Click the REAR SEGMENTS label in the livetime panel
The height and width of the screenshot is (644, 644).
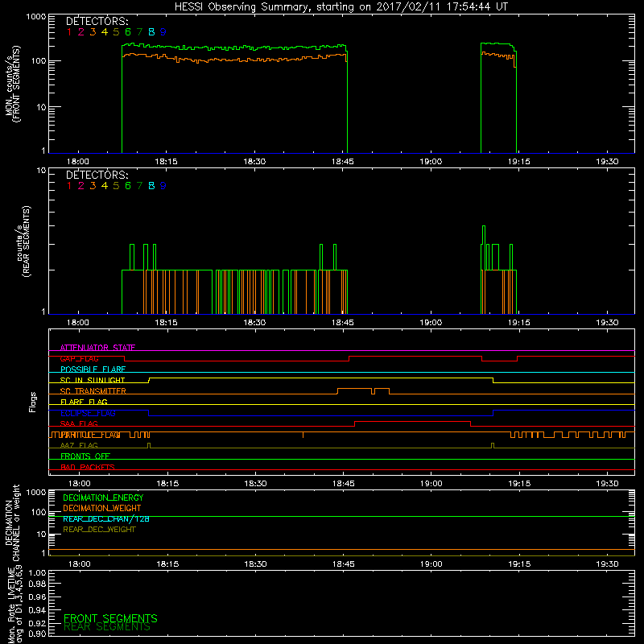[x=107, y=627]
